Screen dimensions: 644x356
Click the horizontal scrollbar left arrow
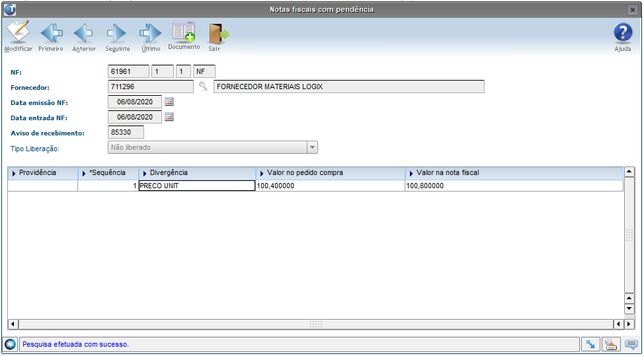13,324
